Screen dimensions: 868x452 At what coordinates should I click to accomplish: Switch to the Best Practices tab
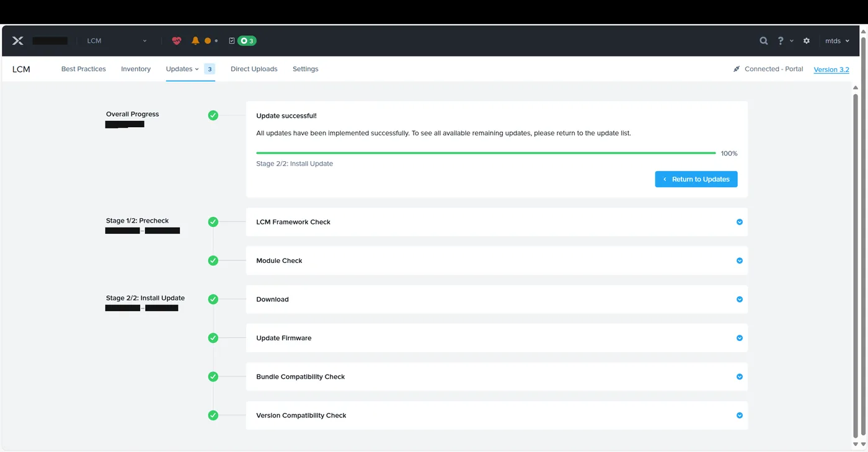click(x=84, y=69)
